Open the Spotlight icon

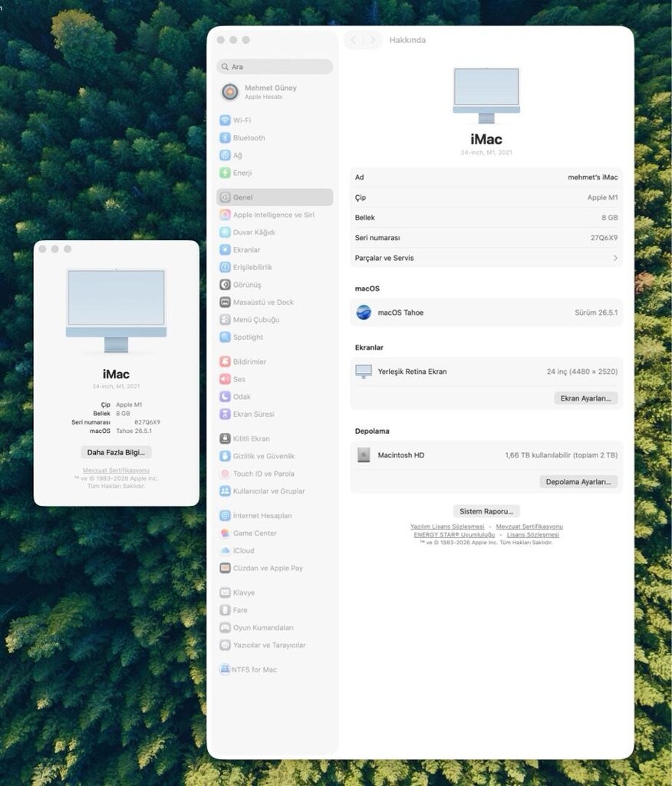tap(225, 338)
